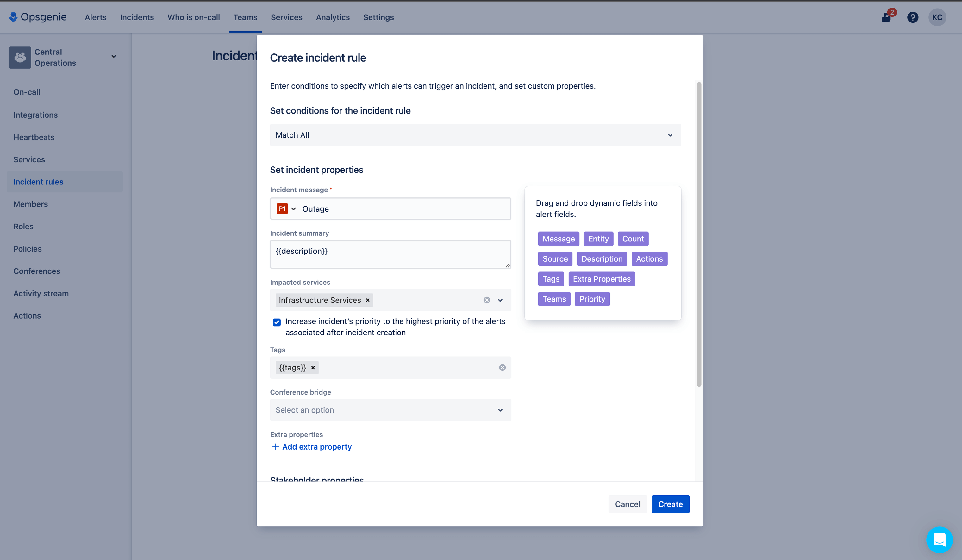Click the KC user avatar icon
The image size is (962, 560).
[x=938, y=17]
